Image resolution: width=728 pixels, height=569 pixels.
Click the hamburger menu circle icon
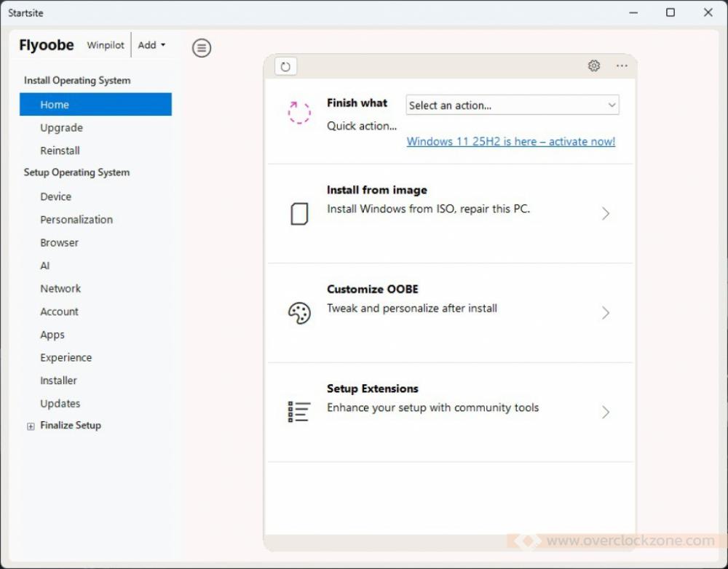tap(202, 48)
